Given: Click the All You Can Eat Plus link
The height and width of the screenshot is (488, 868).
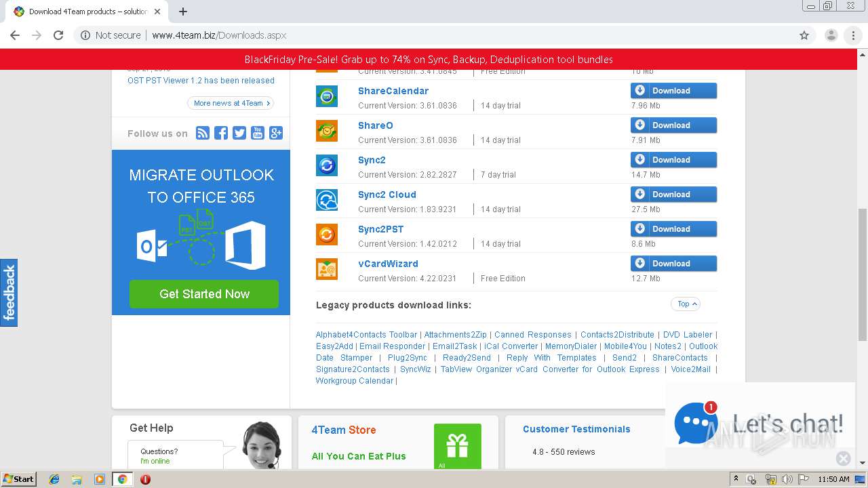Looking at the screenshot, I should point(359,456).
